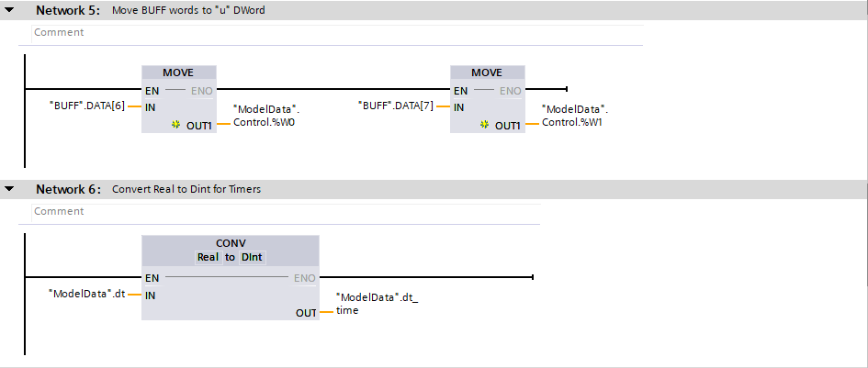Click the ENO pin of the CONV block
Viewport: 868px width, 368px height.
[x=305, y=277]
